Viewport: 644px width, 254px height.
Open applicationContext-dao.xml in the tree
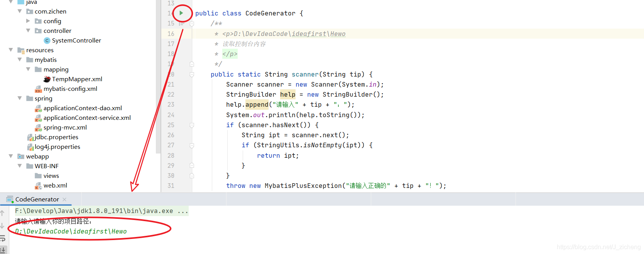[83, 108]
